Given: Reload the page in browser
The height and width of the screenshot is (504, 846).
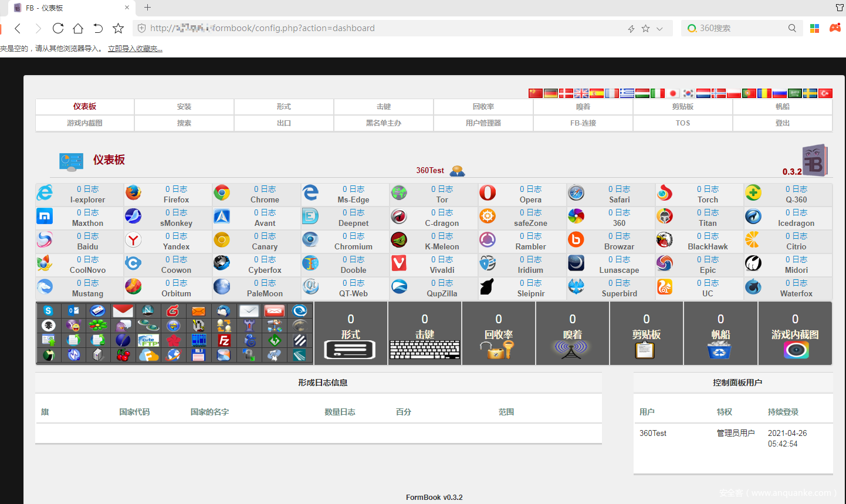Looking at the screenshot, I should click(x=58, y=28).
